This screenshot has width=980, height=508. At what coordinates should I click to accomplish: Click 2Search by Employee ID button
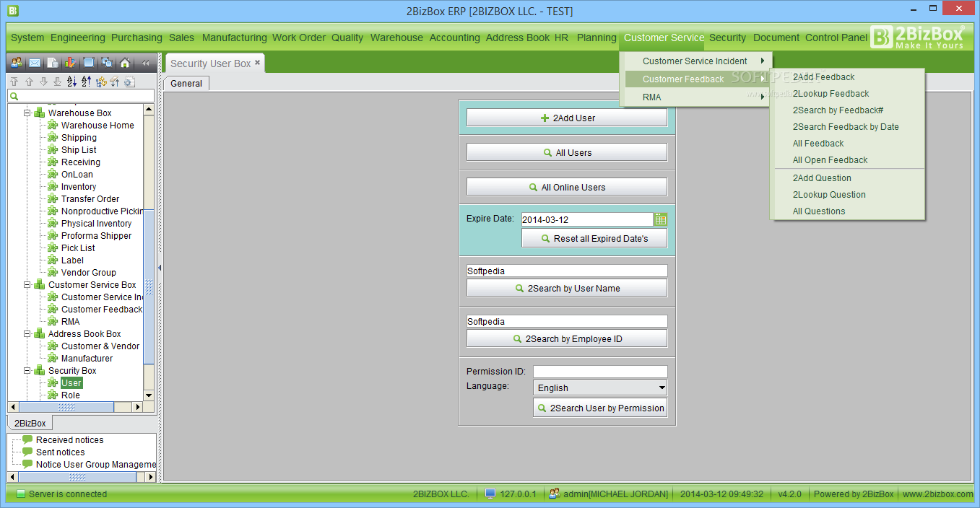pyautogui.click(x=567, y=338)
